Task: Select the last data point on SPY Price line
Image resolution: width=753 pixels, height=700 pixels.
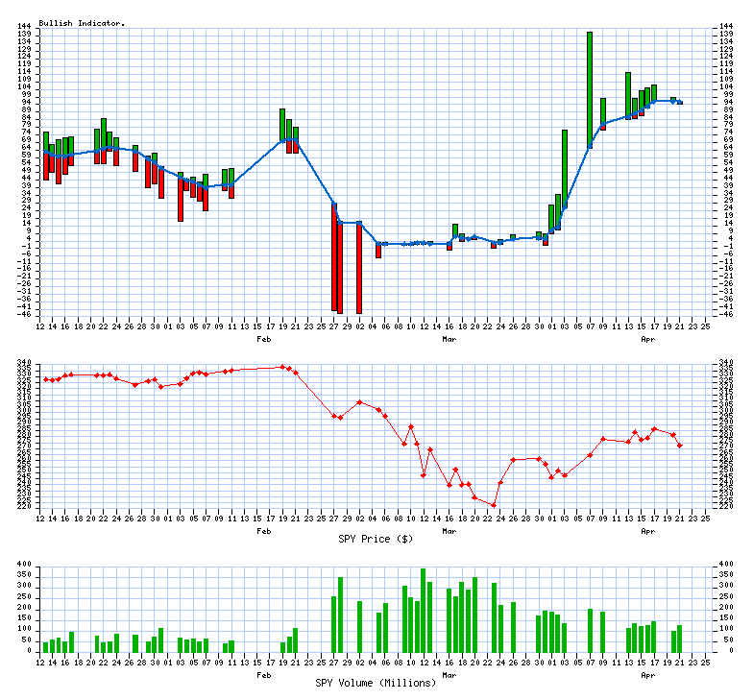Action: [x=680, y=445]
